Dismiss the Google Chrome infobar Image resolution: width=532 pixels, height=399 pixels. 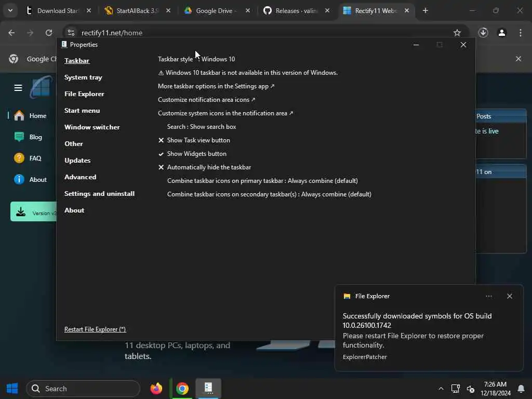[x=518, y=59]
